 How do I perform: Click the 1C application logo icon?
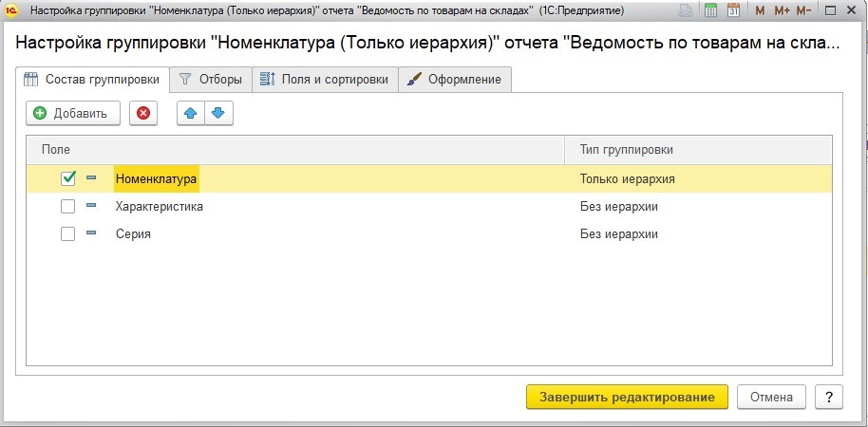pyautogui.click(x=9, y=10)
